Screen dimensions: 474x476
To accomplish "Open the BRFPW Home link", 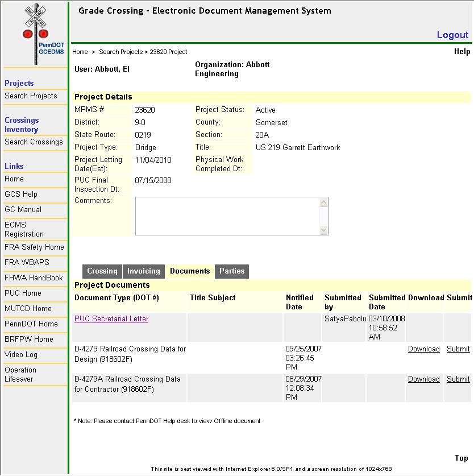I will (x=29, y=340).
